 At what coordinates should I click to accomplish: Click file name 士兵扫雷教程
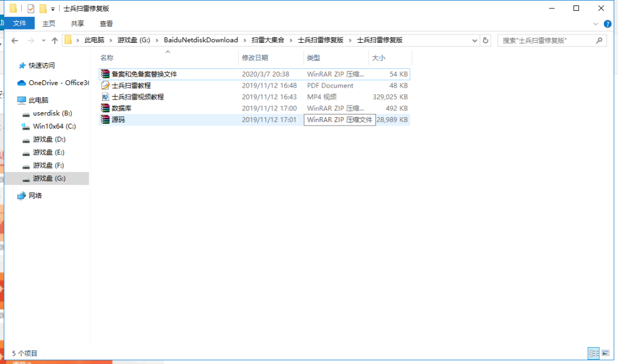(x=131, y=86)
